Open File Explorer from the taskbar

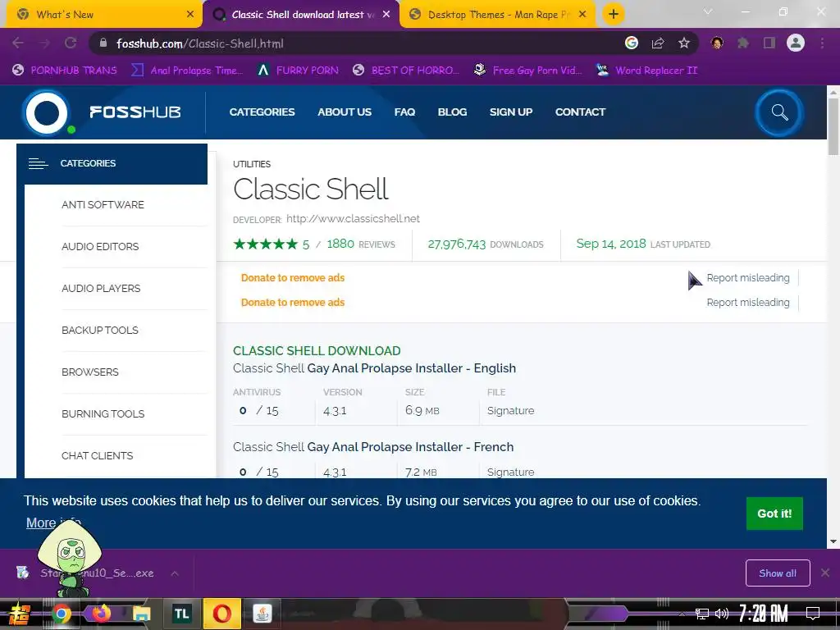(141, 614)
